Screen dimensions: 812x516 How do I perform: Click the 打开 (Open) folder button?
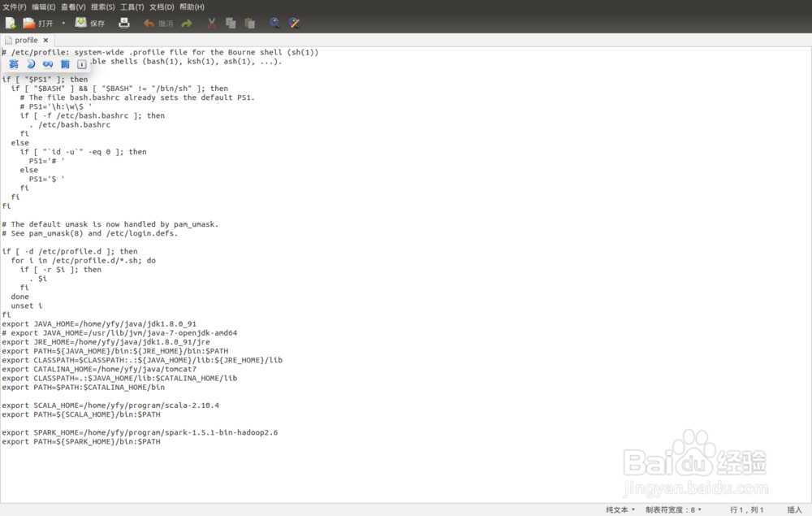point(38,24)
